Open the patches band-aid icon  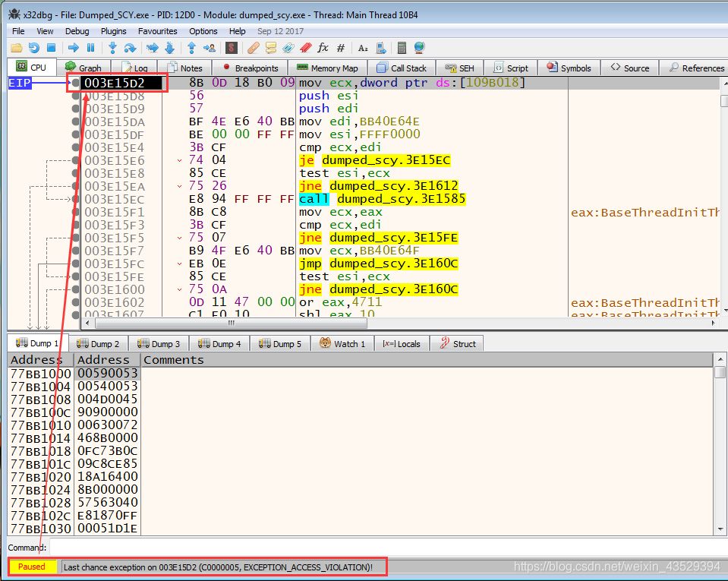(254, 48)
